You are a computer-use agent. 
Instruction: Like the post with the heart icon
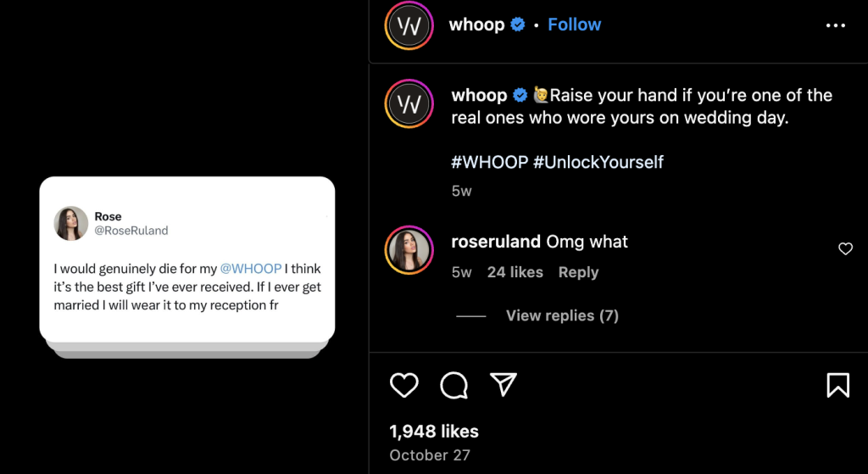[x=404, y=386]
